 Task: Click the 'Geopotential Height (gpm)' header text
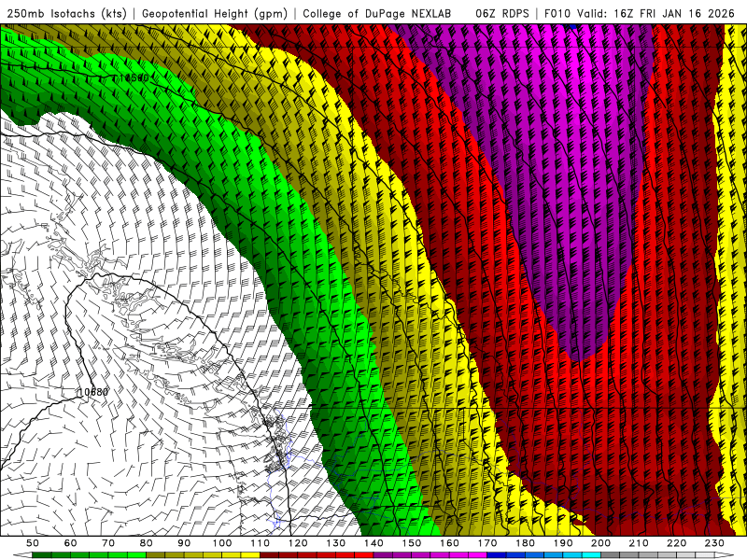(x=215, y=13)
